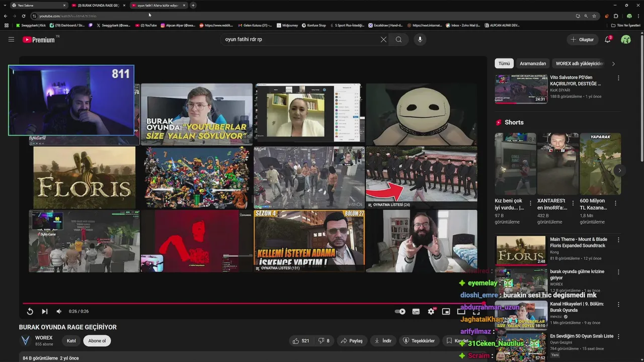Image resolution: width=644 pixels, height=362 pixels.
Task: Open browser apps grid shortcut
Action: click(x=6, y=25)
